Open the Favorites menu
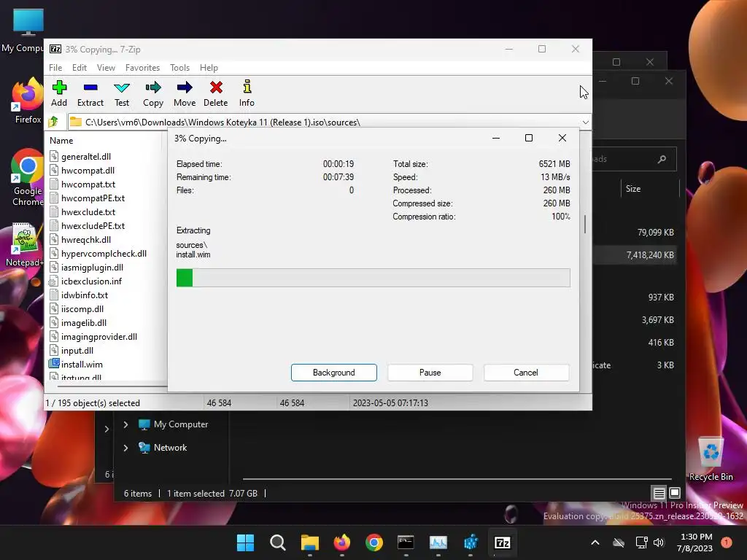Image resolution: width=747 pixels, height=560 pixels. 142,68
